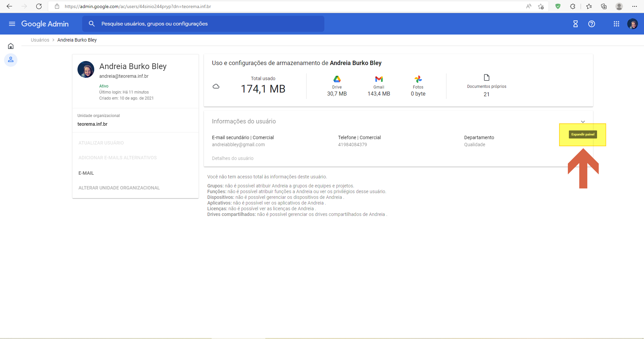The width and height of the screenshot is (644, 339).
Task: Open favorites list icon
Action: pos(589,6)
